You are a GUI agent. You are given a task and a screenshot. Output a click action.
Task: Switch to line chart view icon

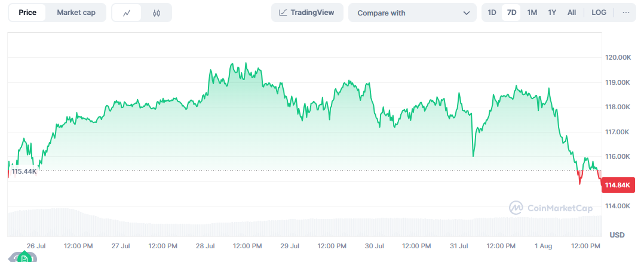pos(127,13)
